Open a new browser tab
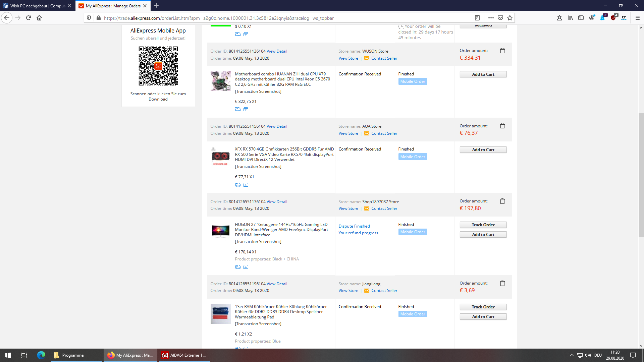Image resolution: width=644 pixels, height=362 pixels. (156, 6)
